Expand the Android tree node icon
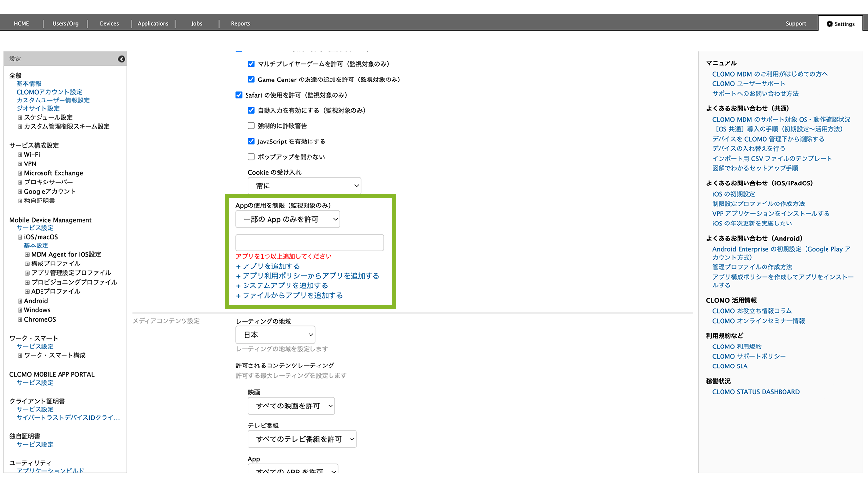This screenshot has height=488, width=868. [20, 301]
